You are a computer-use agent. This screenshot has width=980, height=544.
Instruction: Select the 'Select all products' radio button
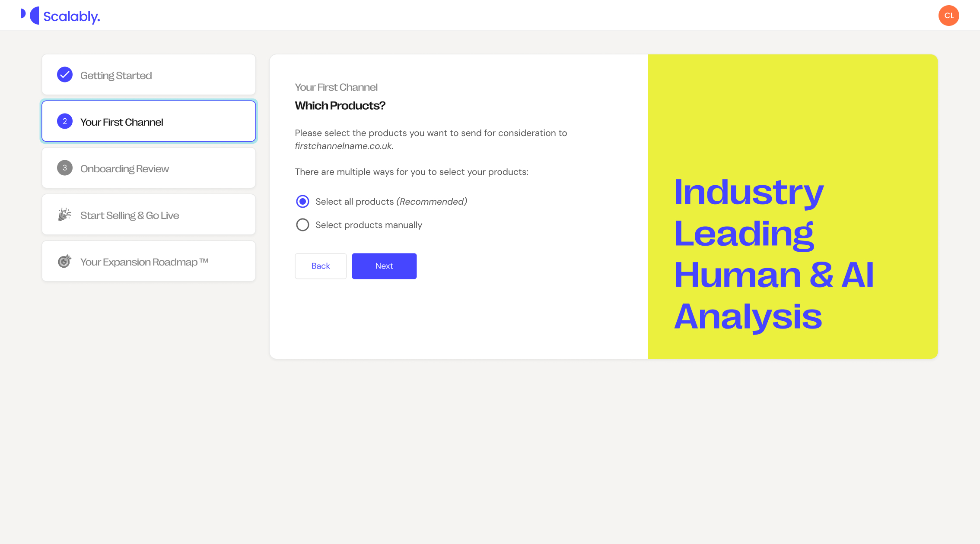tap(302, 202)
